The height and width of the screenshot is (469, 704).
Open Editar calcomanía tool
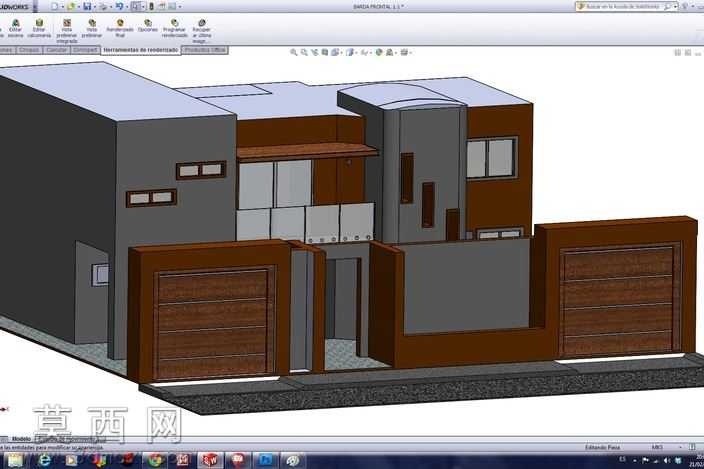(39, 28)
